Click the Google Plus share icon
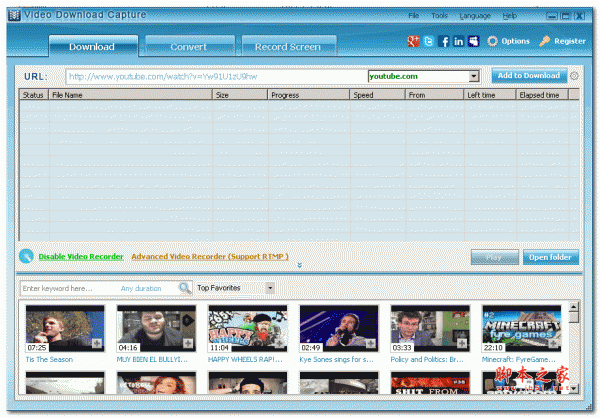The width and height of the screenshot is (600, 418). click(413, 41)
